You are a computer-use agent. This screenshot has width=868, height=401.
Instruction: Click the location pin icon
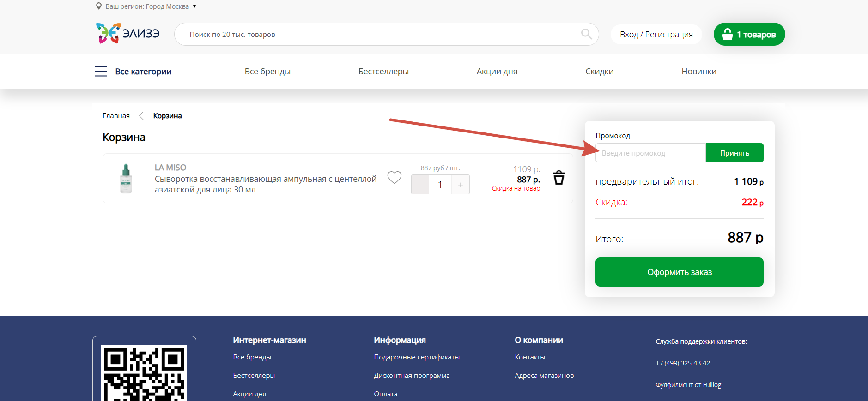point(99,6)
